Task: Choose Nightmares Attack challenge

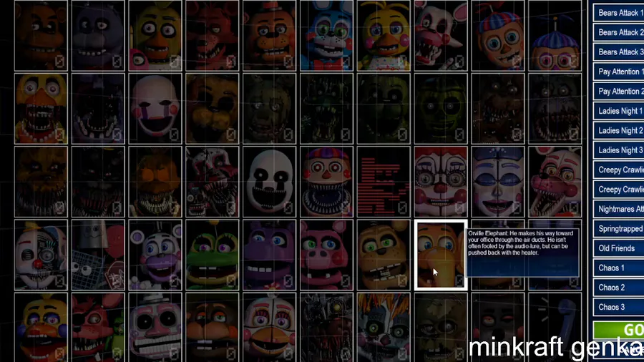Action: pos(618,210)
